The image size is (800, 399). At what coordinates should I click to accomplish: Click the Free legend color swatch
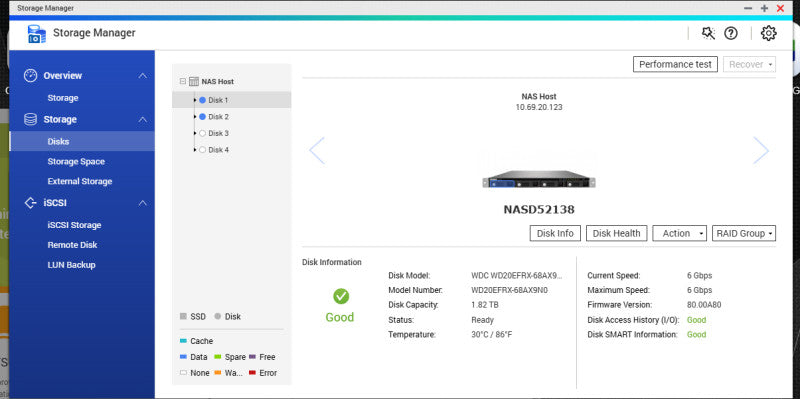tap(252, 357)
